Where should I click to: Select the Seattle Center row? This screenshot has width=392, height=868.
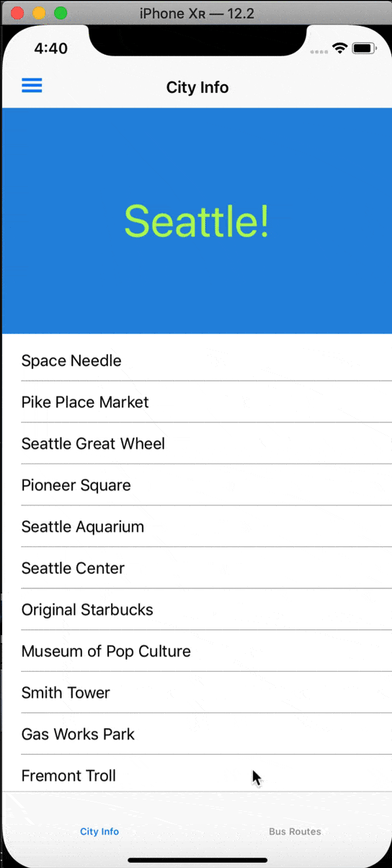point(197,568)
